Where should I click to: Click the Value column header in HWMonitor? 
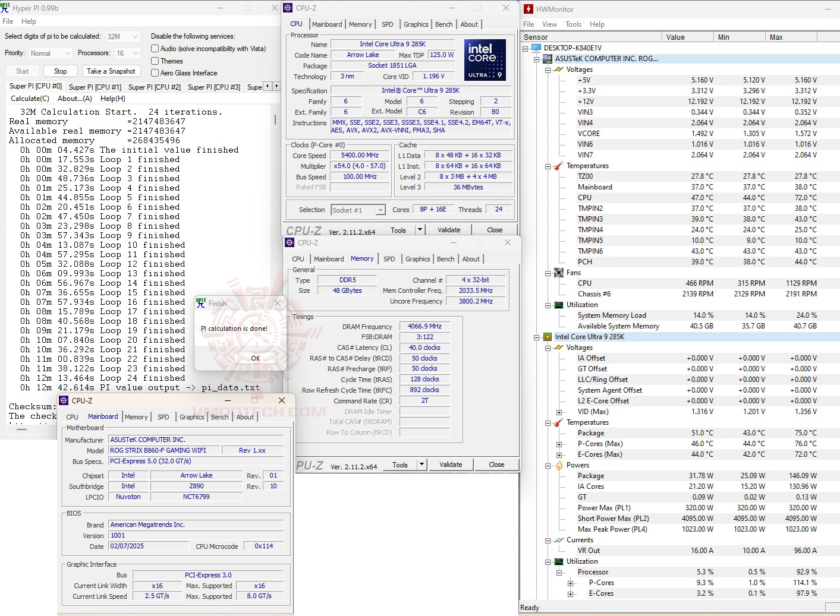pyautogui.click(x=687, y=37)
